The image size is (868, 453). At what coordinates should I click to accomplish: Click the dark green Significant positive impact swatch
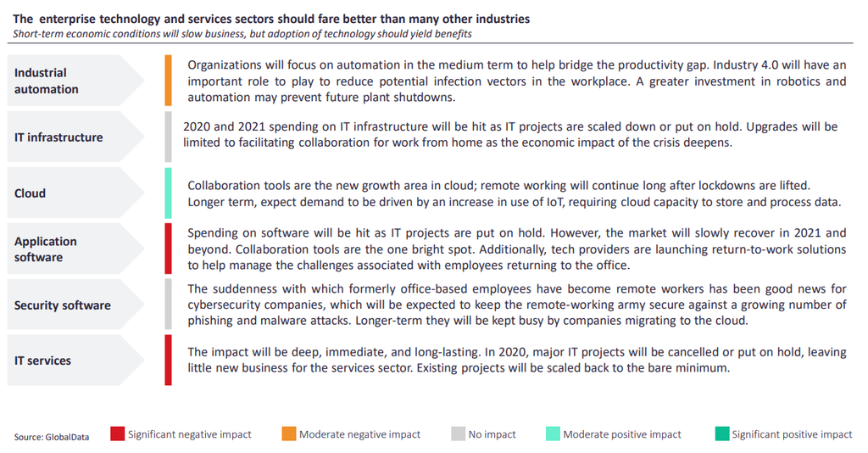(722, 433)
